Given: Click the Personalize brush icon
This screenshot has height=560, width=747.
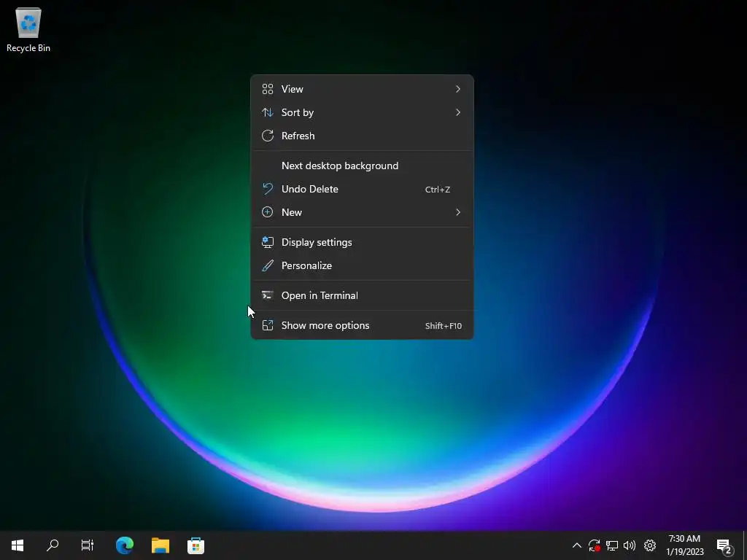Looking at the screenshot, I should click(268, 265).
